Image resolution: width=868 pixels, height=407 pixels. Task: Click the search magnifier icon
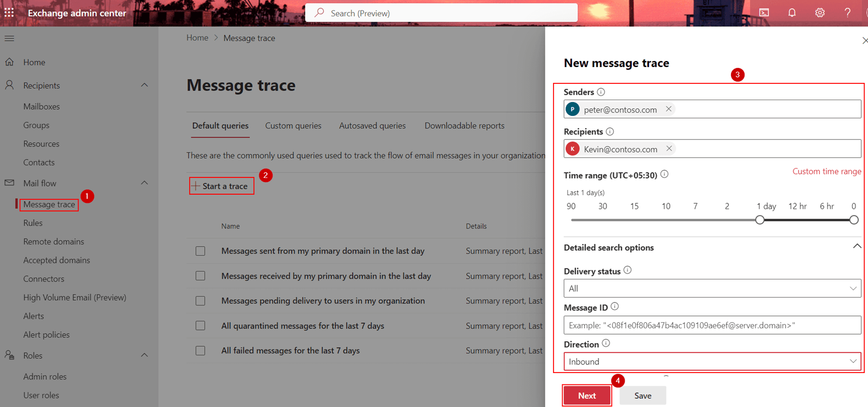click(x=319, y=13)
